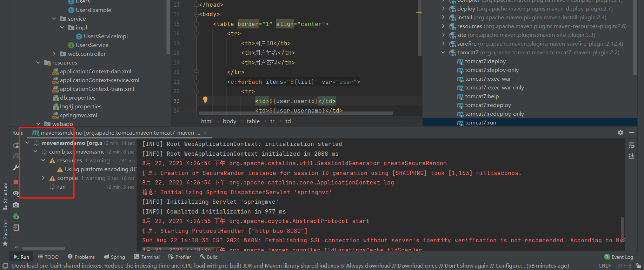Viewport: 644px width, 270px height.
Task: Click the 'body' breadcrumb in editor
Action: 230,121
